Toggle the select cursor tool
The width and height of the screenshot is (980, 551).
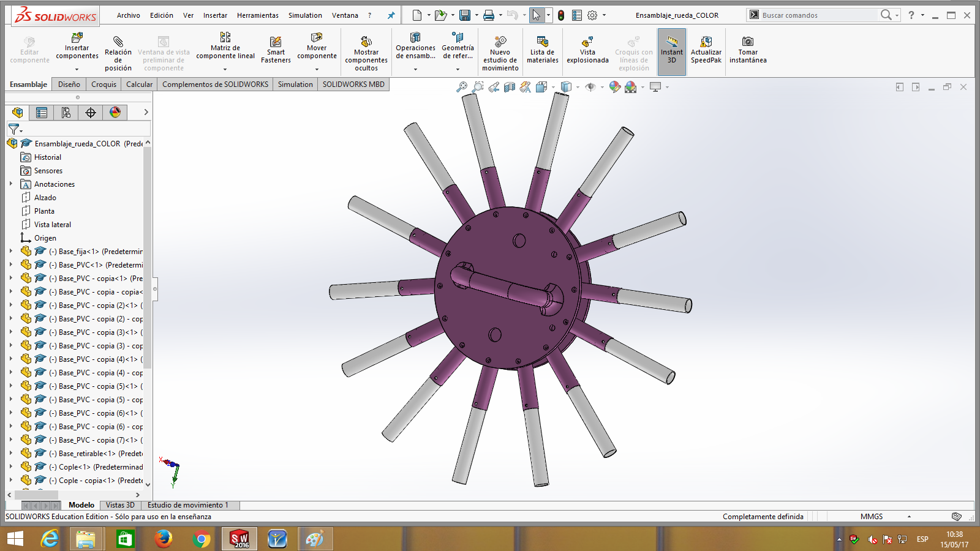537,15
